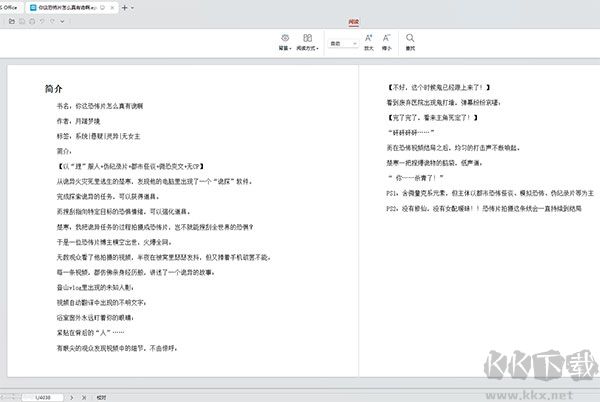Click the shrink font (缩小) A- icon

[386, 42]
